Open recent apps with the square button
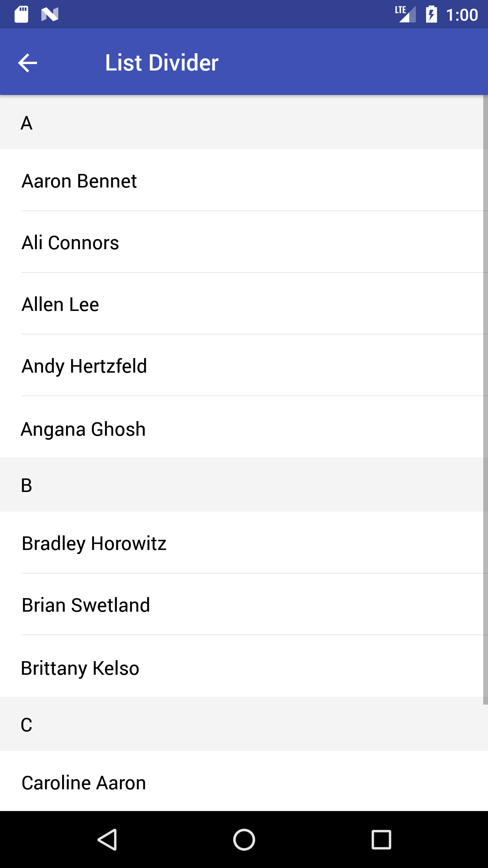This screenshot has height=868, width=488. pyautogui.click(x=381, y=840)
